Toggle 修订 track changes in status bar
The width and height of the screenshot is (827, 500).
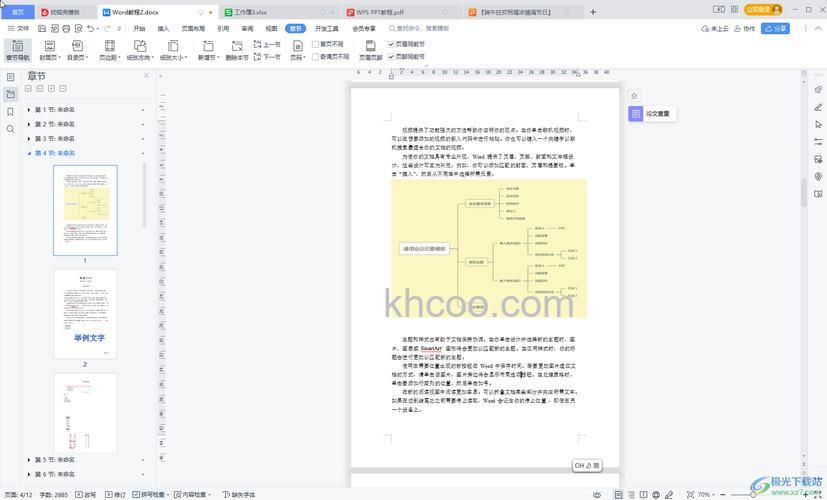(115, 495)
